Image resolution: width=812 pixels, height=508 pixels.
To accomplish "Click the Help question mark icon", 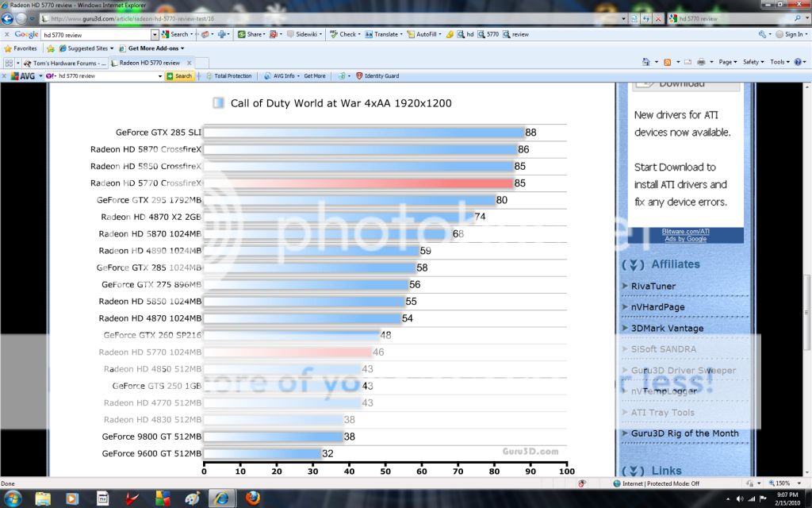I will tap(798, 62).
